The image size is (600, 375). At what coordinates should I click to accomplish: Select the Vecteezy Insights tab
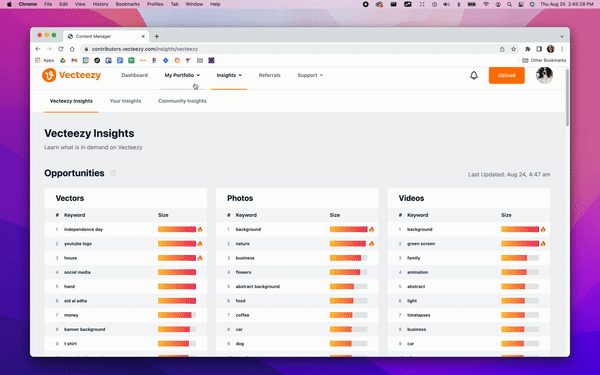pos(71,101)
